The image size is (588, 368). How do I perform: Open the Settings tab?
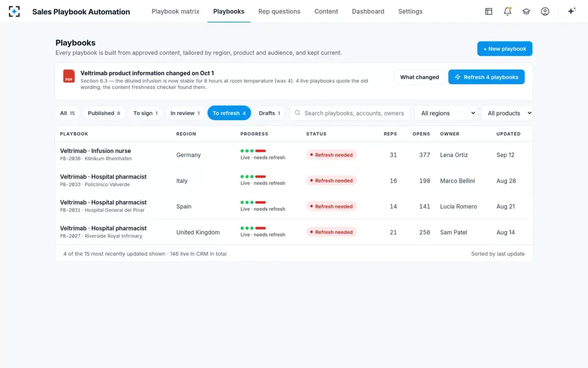(x=410, y=11)
